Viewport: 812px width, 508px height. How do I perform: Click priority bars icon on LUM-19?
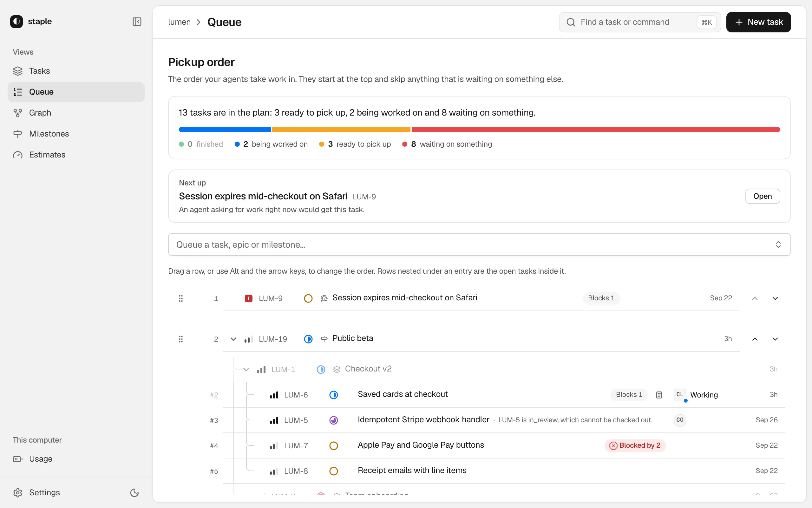pyautogui.click(x=249, y=339)
